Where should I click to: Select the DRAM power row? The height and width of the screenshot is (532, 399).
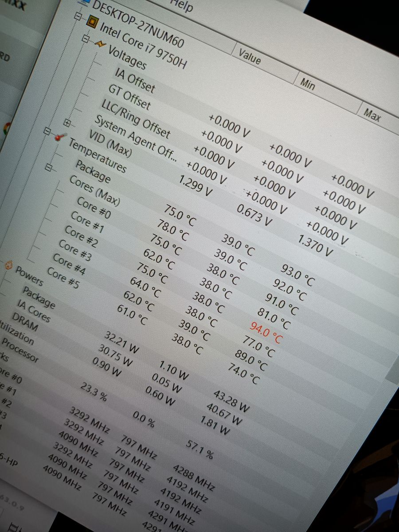tap(25, 322)
